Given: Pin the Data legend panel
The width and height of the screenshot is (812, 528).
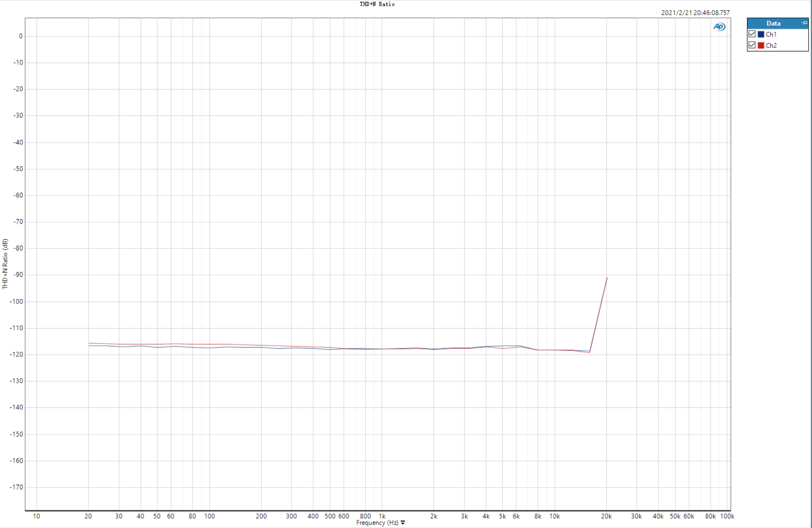Looking at the screenshot, I should (x=804, y=23).
